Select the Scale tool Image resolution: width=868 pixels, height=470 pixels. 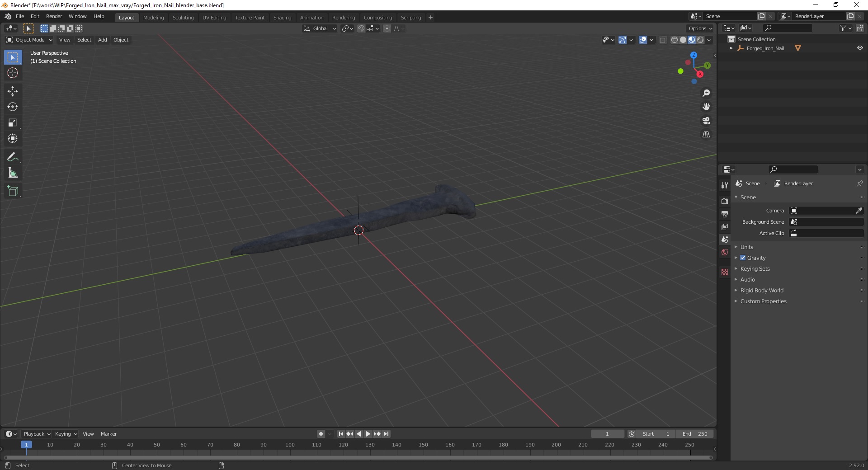13,122
